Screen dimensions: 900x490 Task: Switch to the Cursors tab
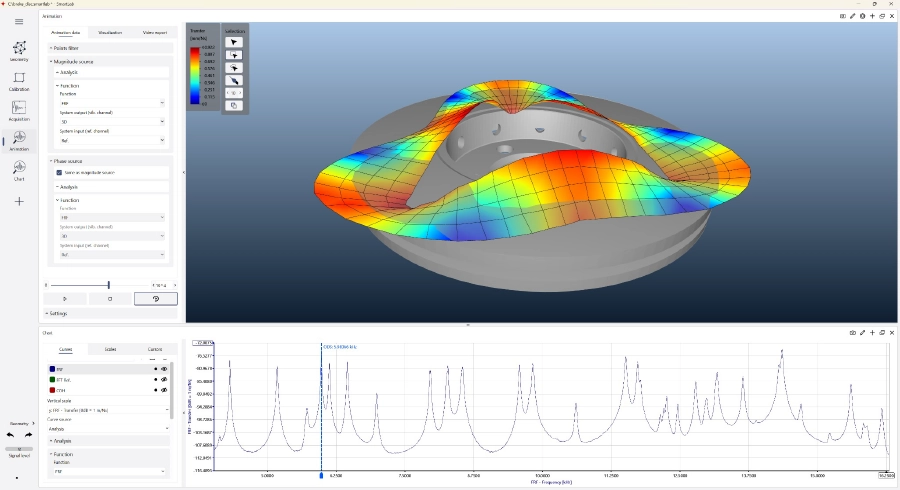(x=155, y=349)
